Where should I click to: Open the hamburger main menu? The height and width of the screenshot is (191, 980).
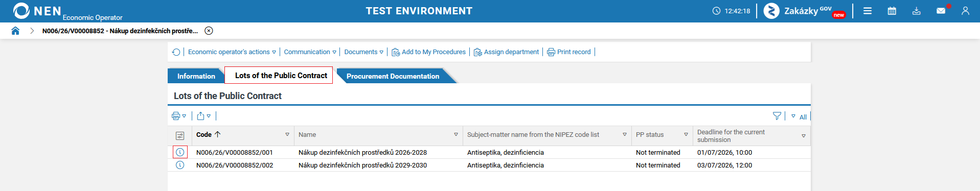click(868, 11)
